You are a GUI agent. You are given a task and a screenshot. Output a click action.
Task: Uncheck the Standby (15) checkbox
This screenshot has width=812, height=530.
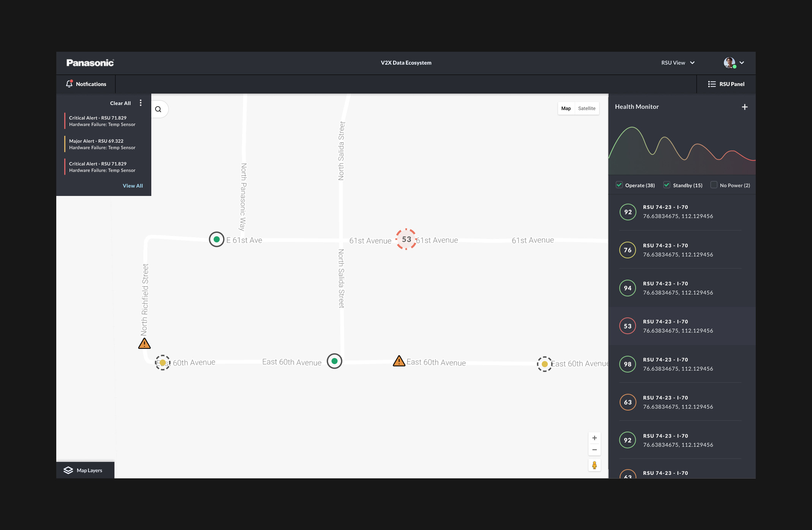(667, 185)
